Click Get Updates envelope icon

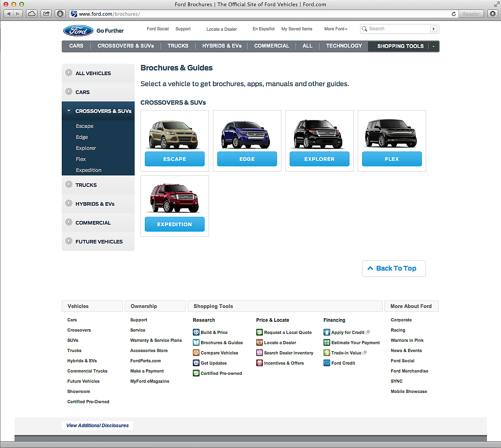coord(196,363)
